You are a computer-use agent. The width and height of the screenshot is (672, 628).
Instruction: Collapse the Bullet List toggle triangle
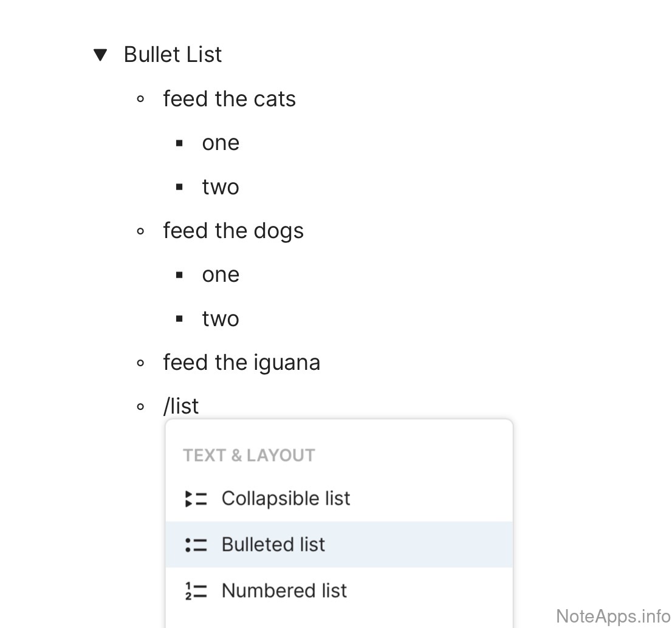tap(100, 55)
